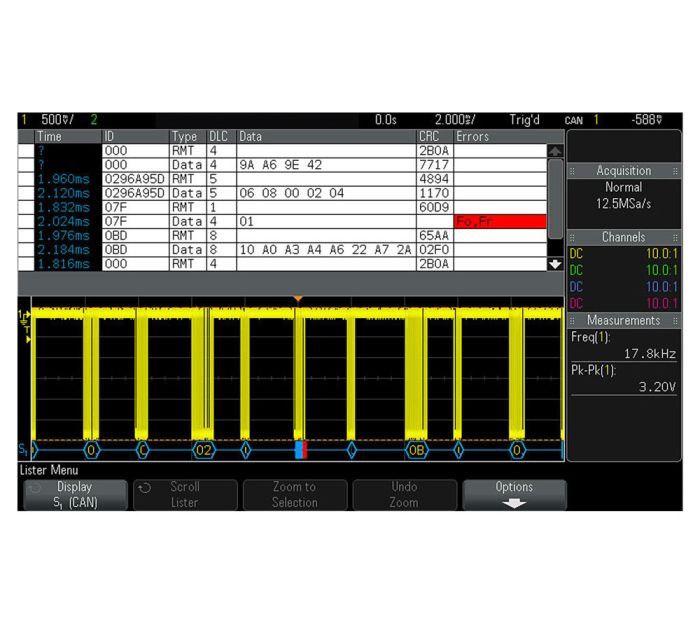Click the Channels panel header
This screenshot has width=700, height=640.
624,237
